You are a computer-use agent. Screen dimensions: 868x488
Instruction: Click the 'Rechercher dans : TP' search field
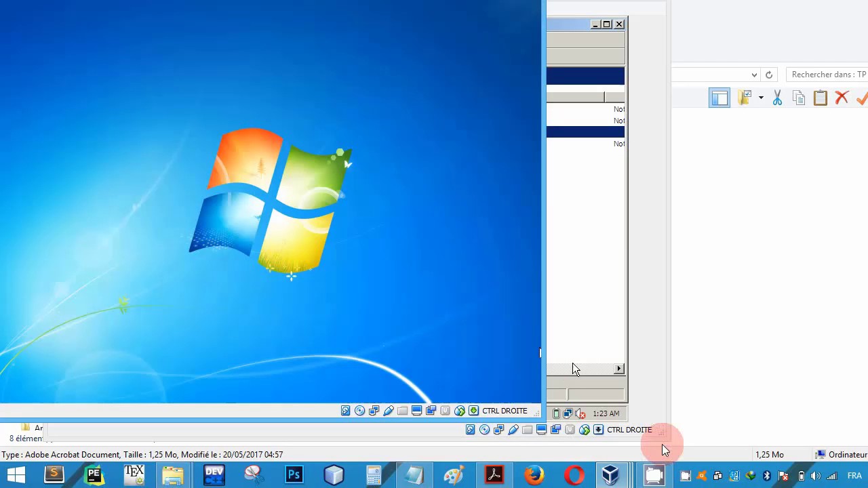point(827,75)
